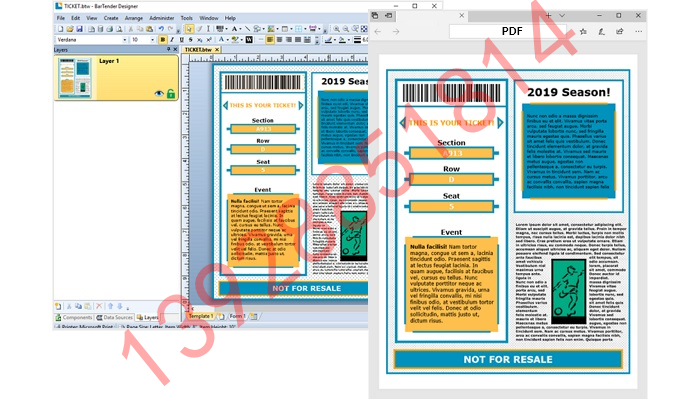Select the barcode creation tool
Image resolution: width=700 pixels, height=399 pixels.
220,29
